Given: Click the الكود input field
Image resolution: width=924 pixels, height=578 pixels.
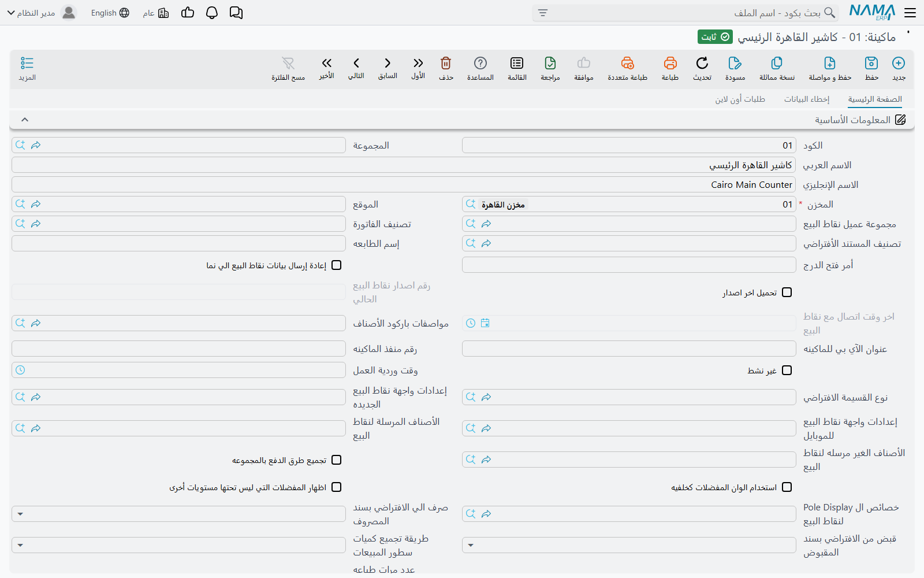Looking at the screenshot, I should (629, 145).
